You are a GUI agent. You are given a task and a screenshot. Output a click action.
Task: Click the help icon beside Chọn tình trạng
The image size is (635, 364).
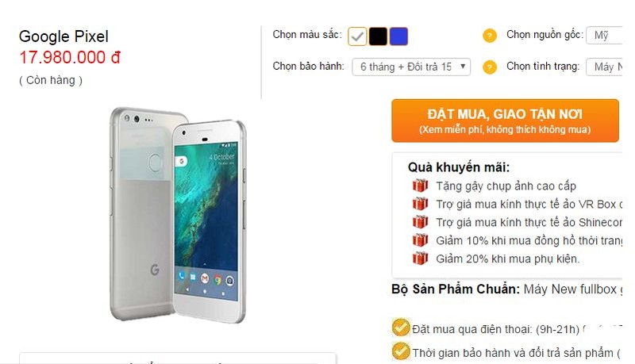pos(489,67)
